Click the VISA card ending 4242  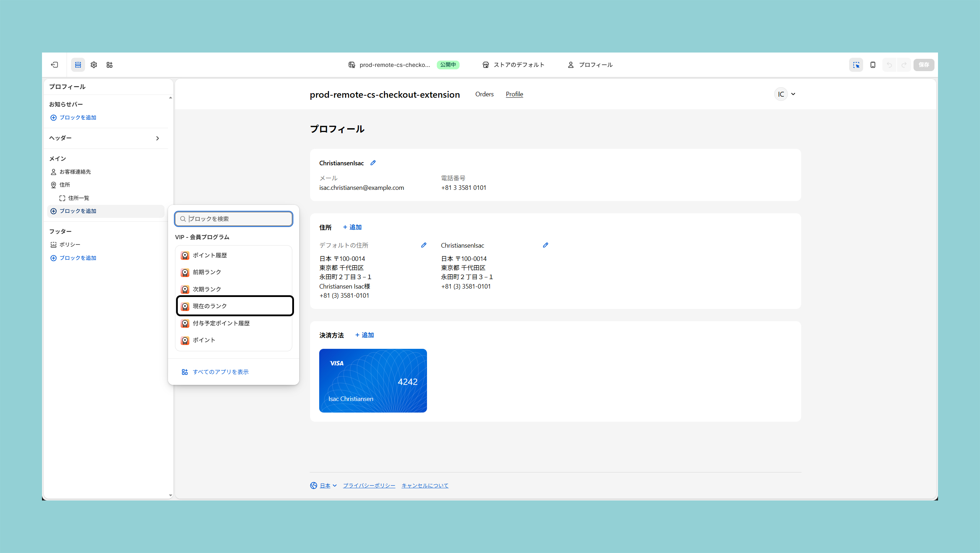373,381
